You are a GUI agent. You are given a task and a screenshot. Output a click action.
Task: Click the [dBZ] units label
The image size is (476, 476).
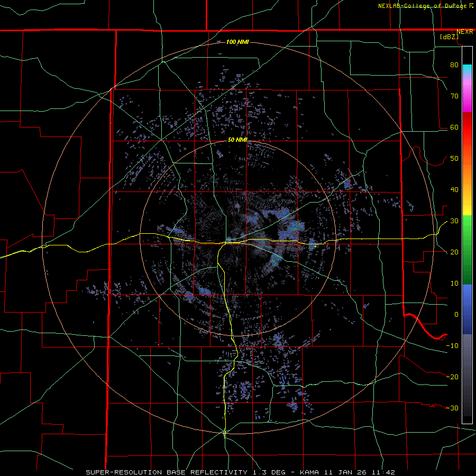449,37
